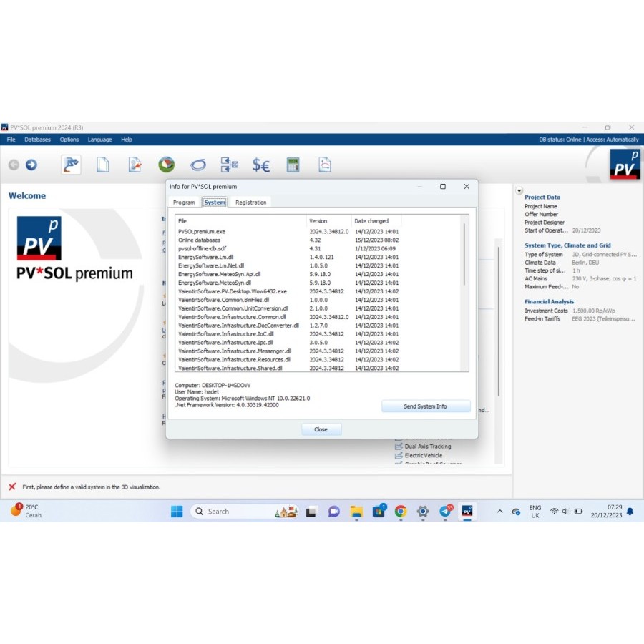Click the PV*SOL logo in top right corner
The height and width of the screenshot is (644, 644).
pyautogui.click(x=625, y=165)
